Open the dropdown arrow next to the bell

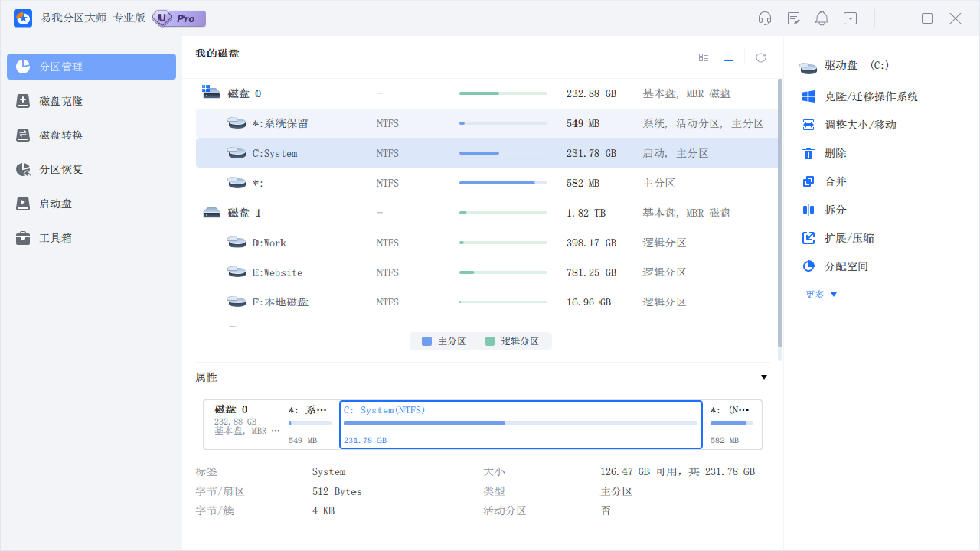pyautogui.click(x=850, y=18)
